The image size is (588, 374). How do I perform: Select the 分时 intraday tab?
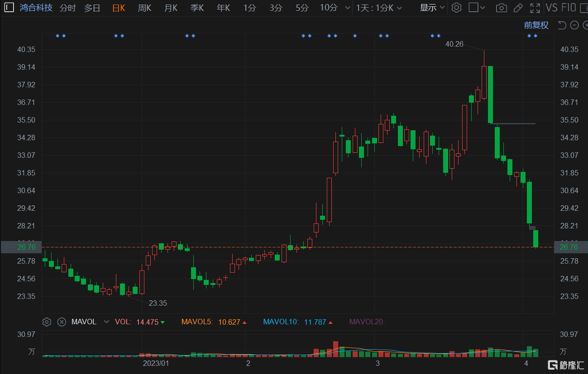coord(68,8)
